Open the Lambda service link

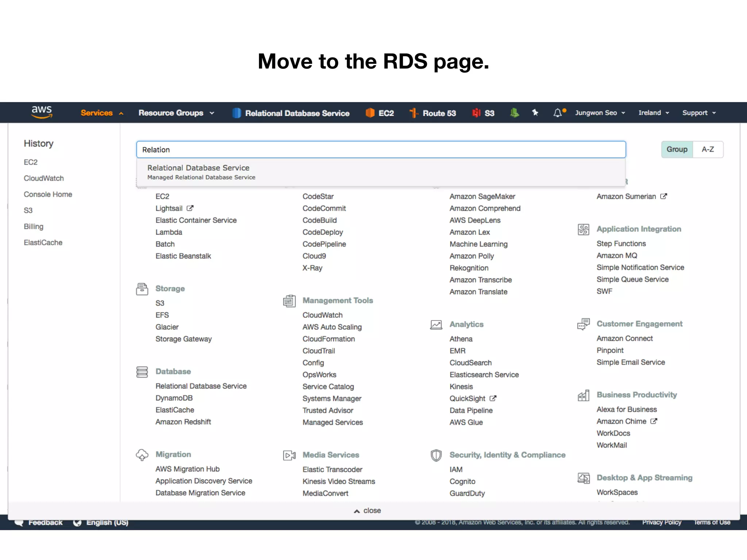click(169, 232)
